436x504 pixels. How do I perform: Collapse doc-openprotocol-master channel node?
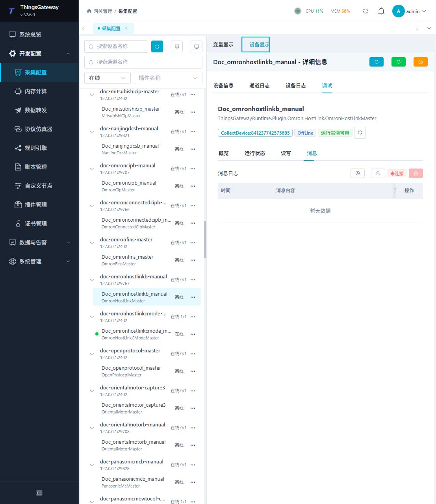[92, 354]
